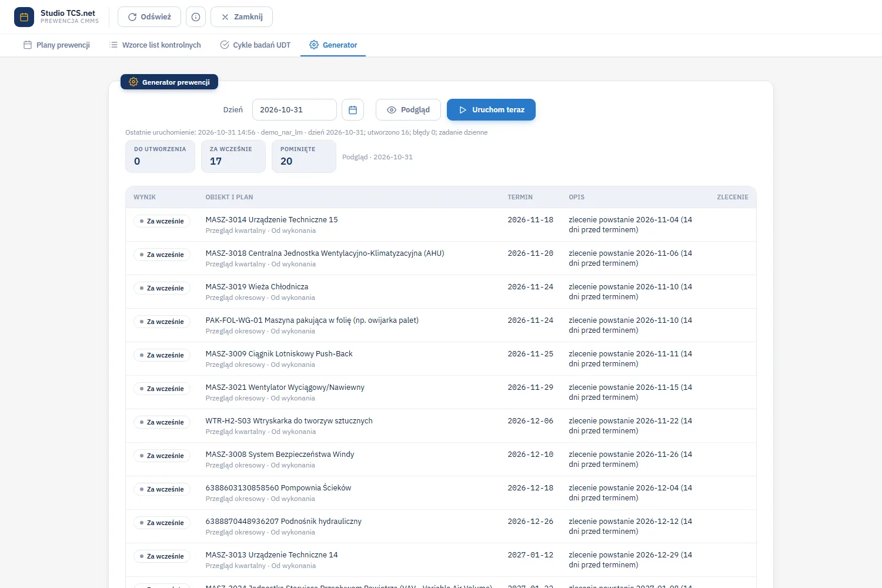Click the Do utworzenia counter card
This screenshot has height=588, width=882.
point(160,156)
